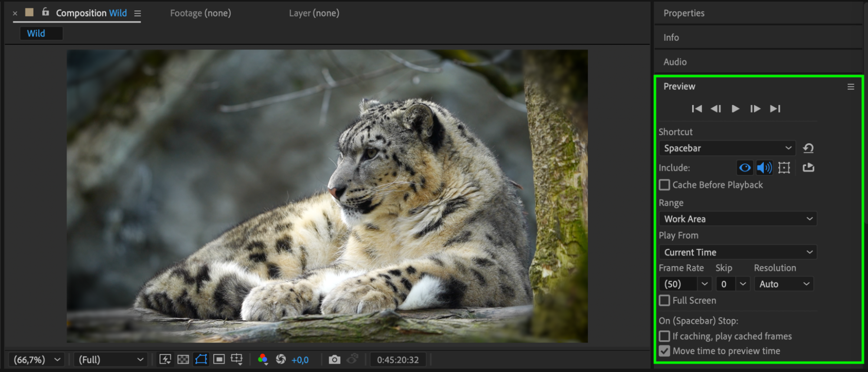Switch to the Footage (none) tab

pos(200,13)
